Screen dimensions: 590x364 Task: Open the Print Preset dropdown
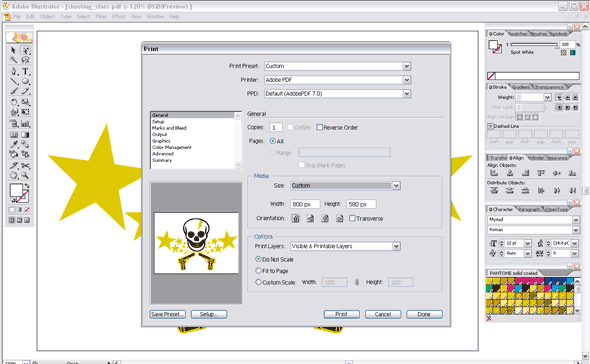coord(407,66)
